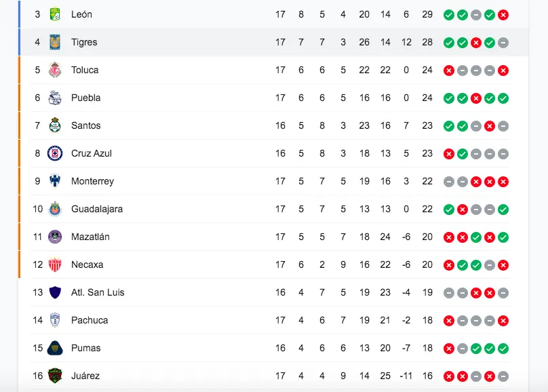Click Cruz Azul's green win form icon
Screen dimensions: 548x392
[463, 154]
